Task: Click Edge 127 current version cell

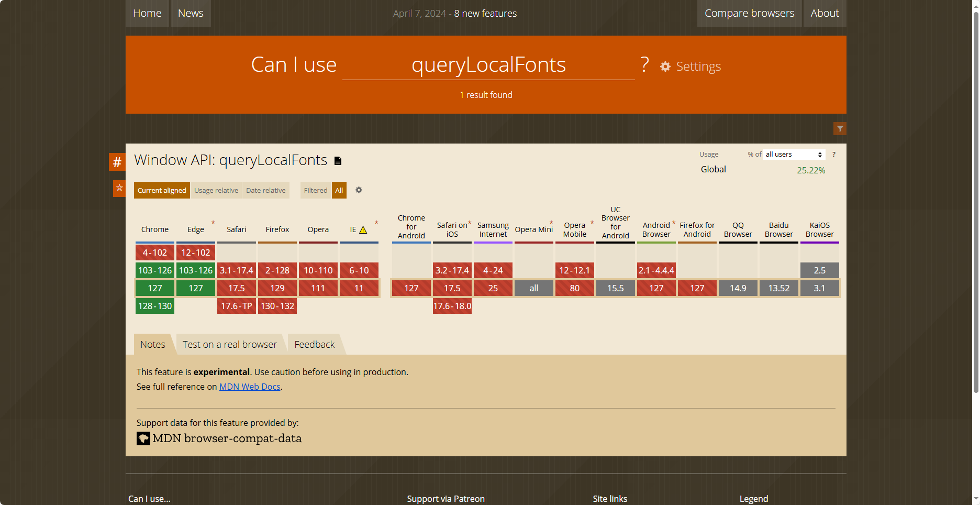Action: 196,288
